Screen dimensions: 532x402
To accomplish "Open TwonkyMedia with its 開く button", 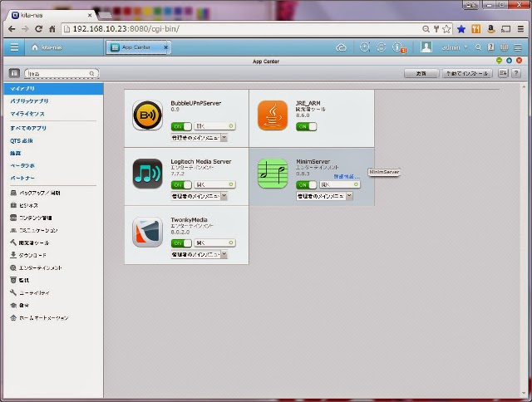I will click(x=214, y=243).
